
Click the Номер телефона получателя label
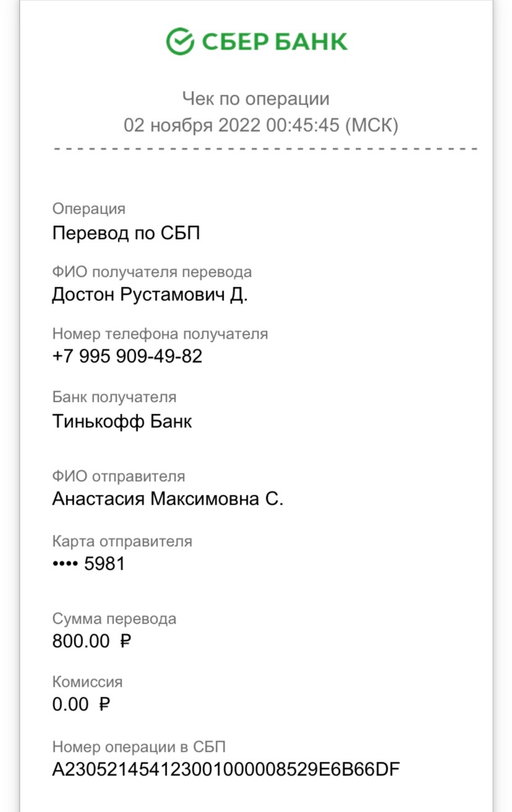point(160,334)
